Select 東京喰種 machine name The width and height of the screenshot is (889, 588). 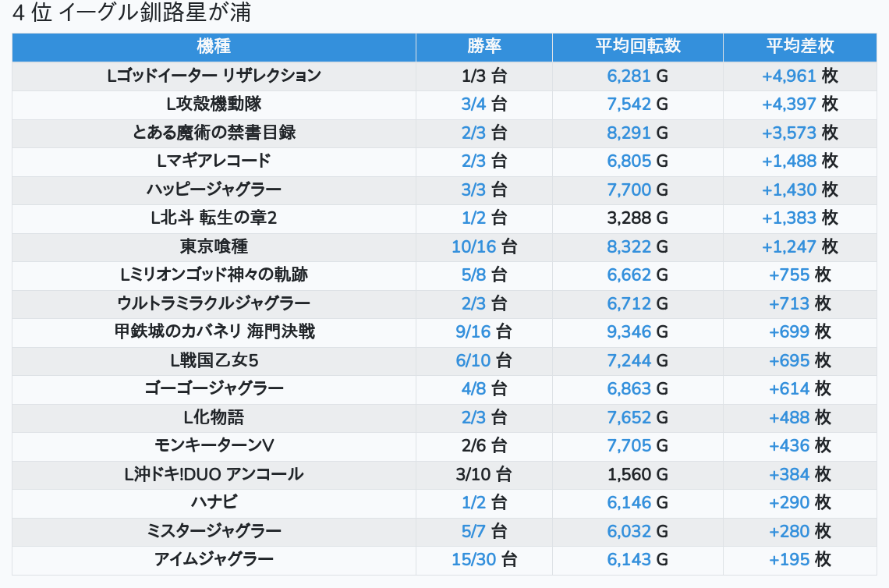coord(214,246)
